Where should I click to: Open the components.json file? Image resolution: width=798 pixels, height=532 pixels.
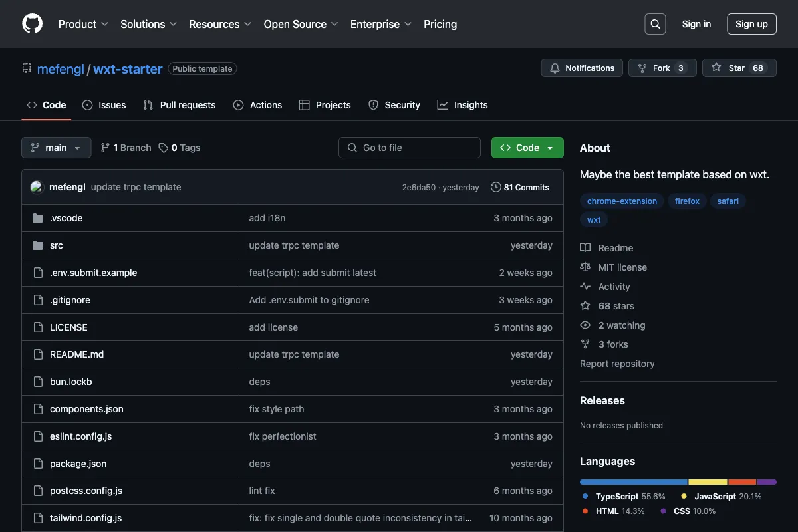(x=86, y=409)
